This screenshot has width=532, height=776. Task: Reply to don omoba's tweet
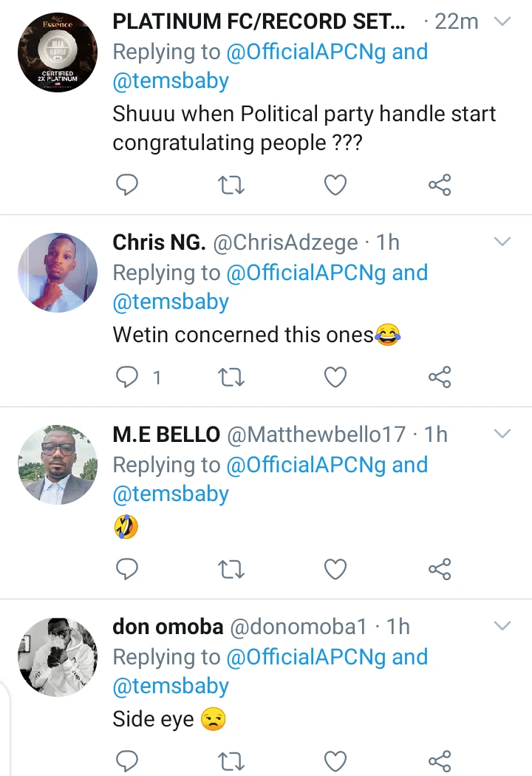pos(126,760)
